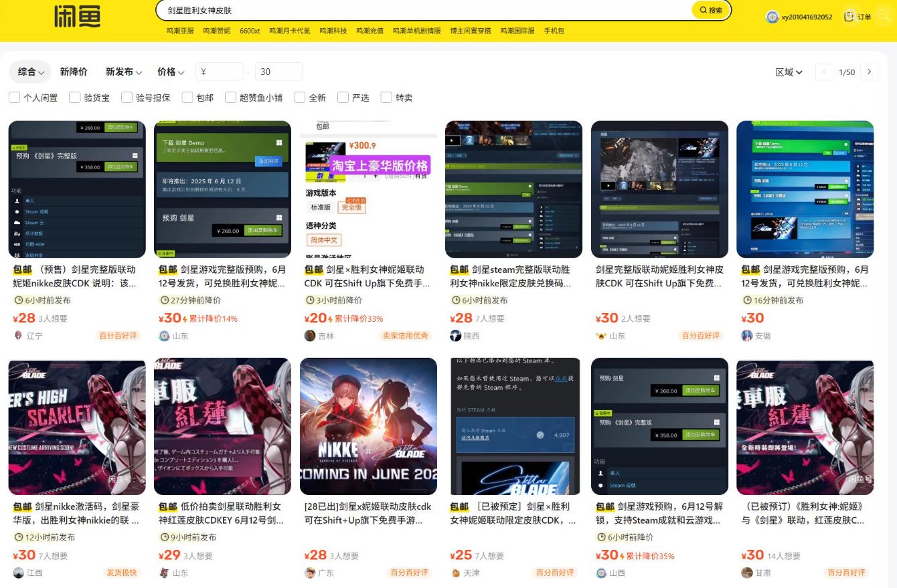
Task: Click the 累计降价35% price-drop indicator
Action: [647, 556]
